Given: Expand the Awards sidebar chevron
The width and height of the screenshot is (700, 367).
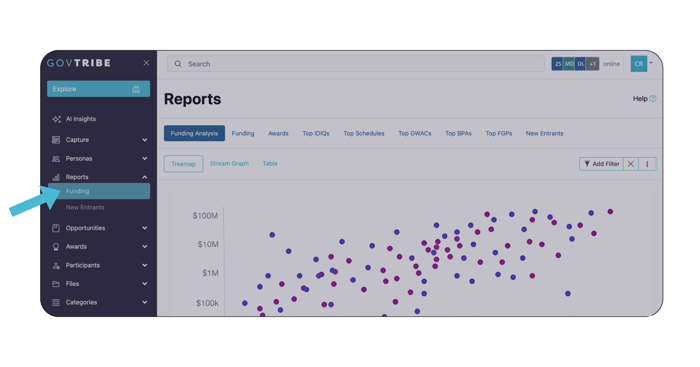Looking at the screenshot, I should click(x=145, y=246).
